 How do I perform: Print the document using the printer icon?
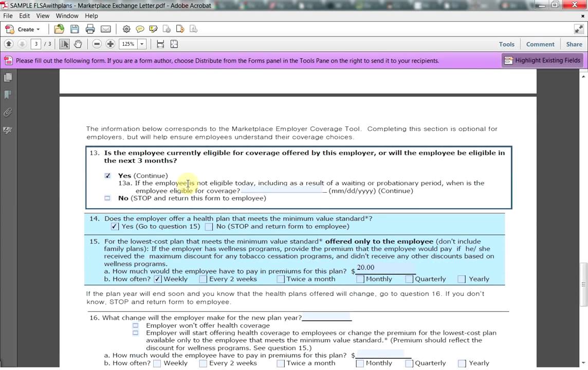[x=90, y=29]
